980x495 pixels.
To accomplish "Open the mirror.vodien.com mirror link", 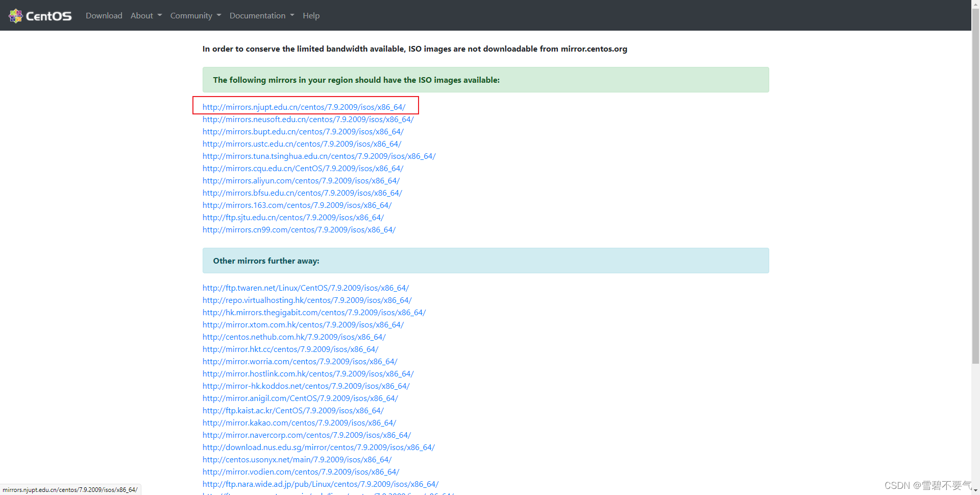I will pyautogui.click(x=301, y=472).
